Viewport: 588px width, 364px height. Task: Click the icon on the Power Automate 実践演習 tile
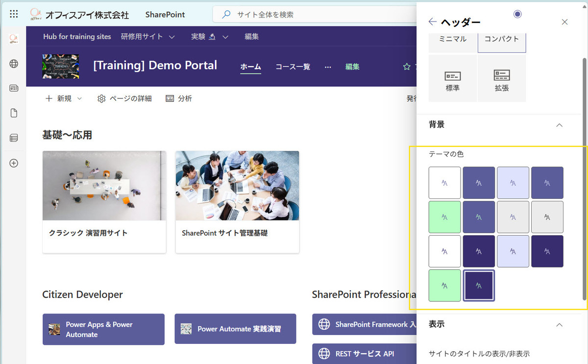pyautogui.click(x=186, y=329)
